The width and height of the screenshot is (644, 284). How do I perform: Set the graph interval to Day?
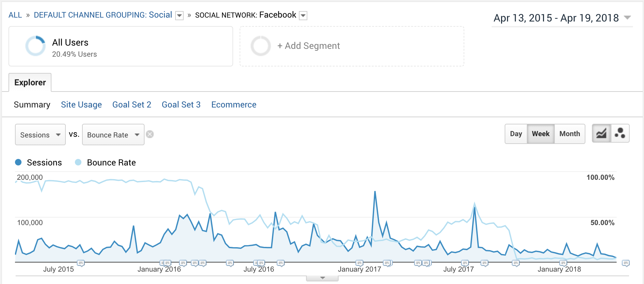point(516,134)
